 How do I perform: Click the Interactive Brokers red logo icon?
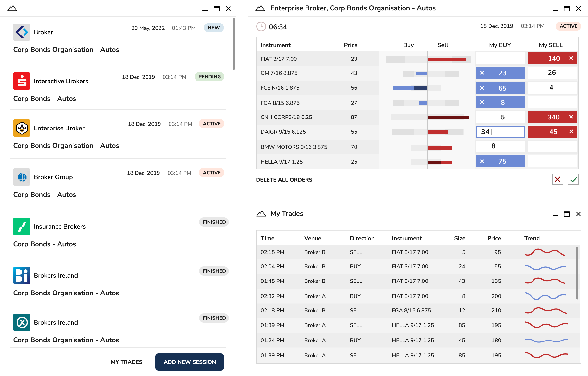[x=22, y=81]
